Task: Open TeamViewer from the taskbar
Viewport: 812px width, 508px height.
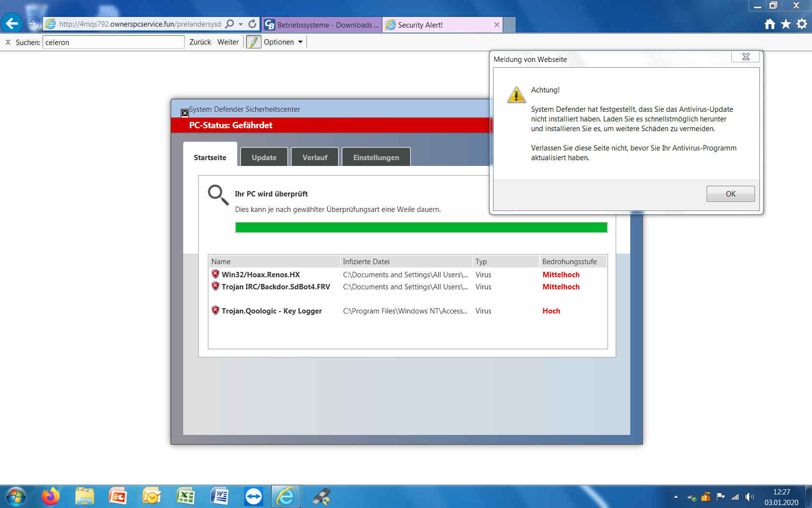Action: tap(253, 497)
